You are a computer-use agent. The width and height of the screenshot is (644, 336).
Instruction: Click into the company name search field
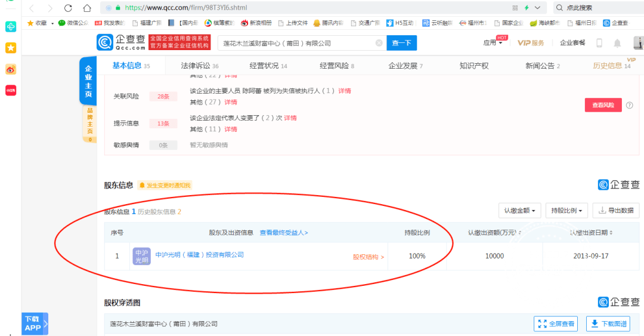[298, 43]
